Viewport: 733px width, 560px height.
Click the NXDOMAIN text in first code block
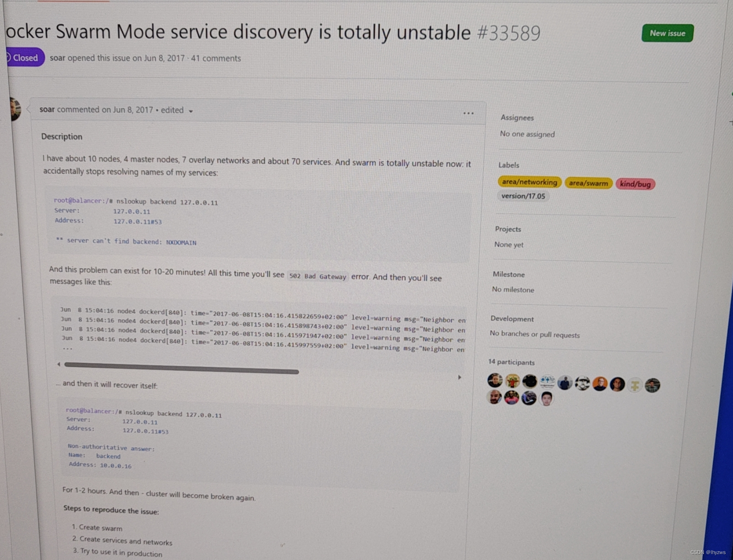coord(181,243)
